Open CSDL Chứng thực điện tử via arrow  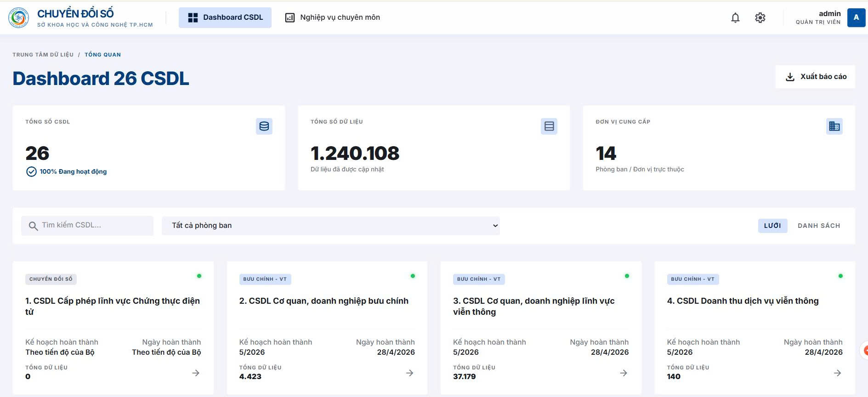pyautogui.click(x=196, y=373)
